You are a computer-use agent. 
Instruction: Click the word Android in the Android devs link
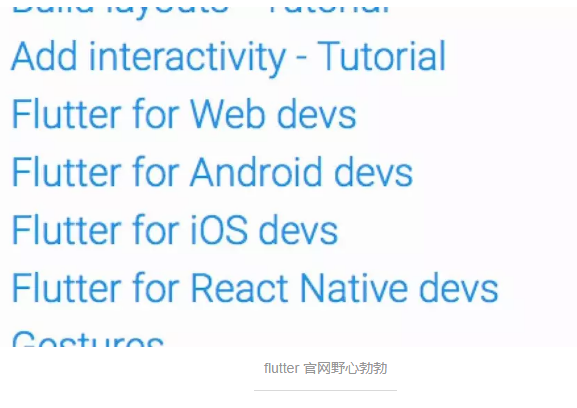click(256, 172)
